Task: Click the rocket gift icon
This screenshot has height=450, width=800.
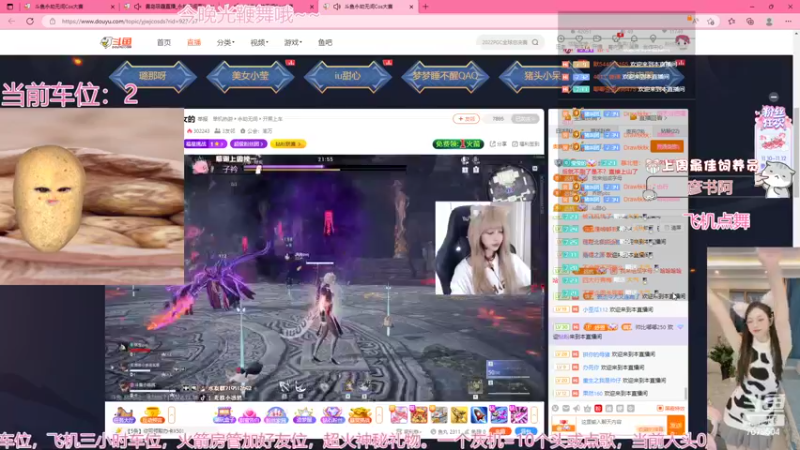Action: [x=479, y=415]
